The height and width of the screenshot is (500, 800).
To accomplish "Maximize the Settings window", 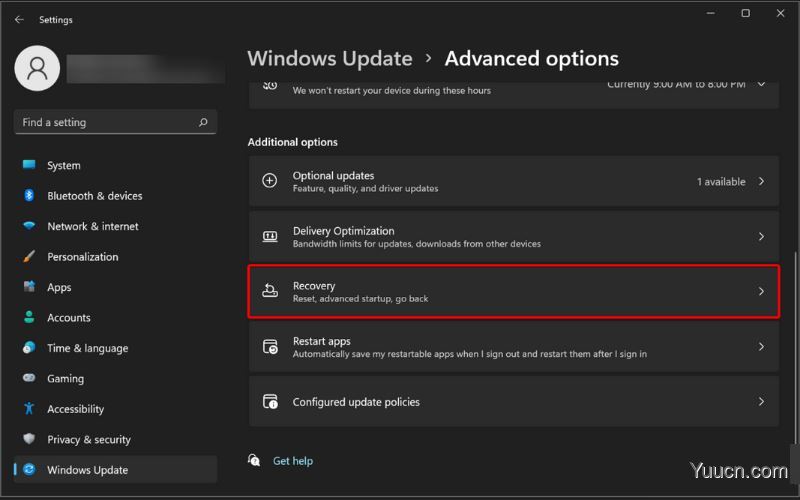I will tap(745, 13).
